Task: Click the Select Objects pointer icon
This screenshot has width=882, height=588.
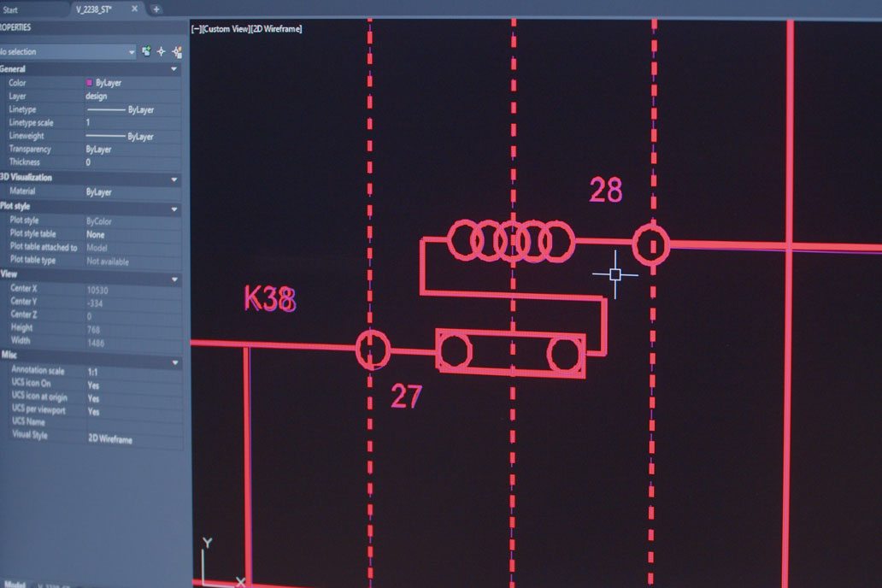Action: coord(162,51)
